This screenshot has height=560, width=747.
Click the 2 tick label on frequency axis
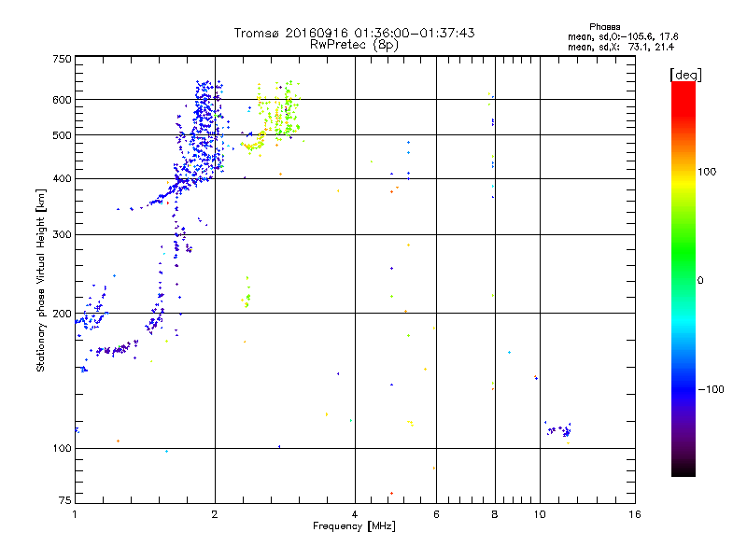[x=215, y=514]
